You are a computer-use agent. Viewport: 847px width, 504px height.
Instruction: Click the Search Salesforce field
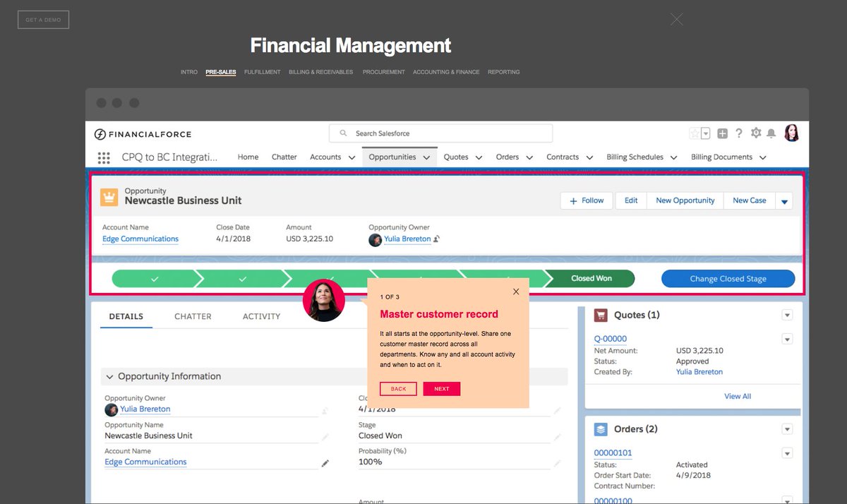pyautogui.click(x=440, y=133)
